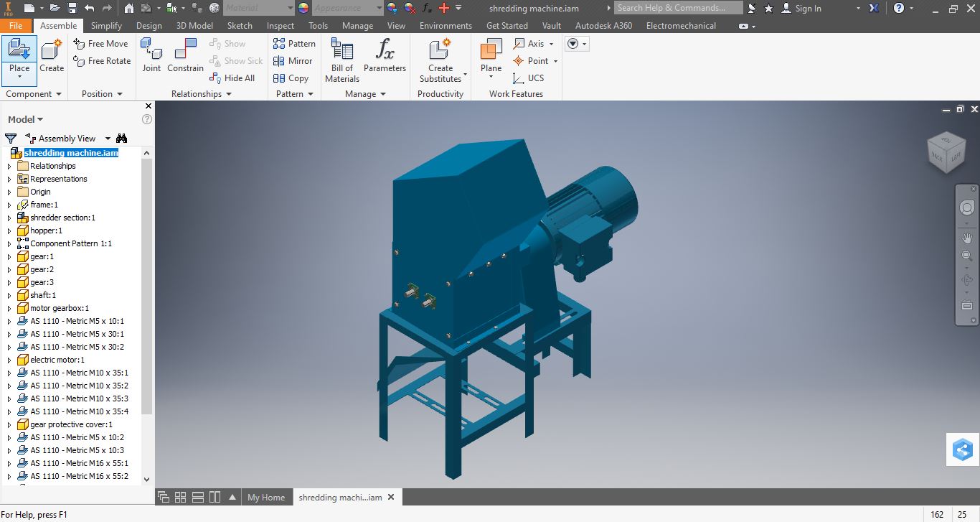Click the Open folder icon
The image size is (980, 522).
click(55, 9)
